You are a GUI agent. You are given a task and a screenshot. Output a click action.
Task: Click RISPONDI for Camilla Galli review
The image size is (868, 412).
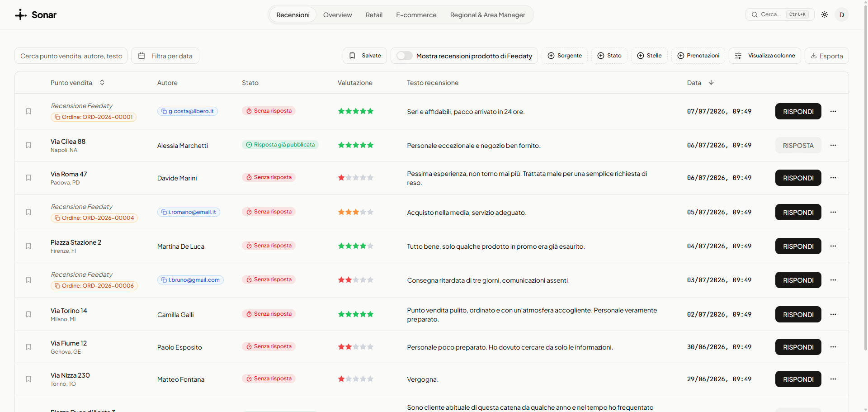coord(798,314)
